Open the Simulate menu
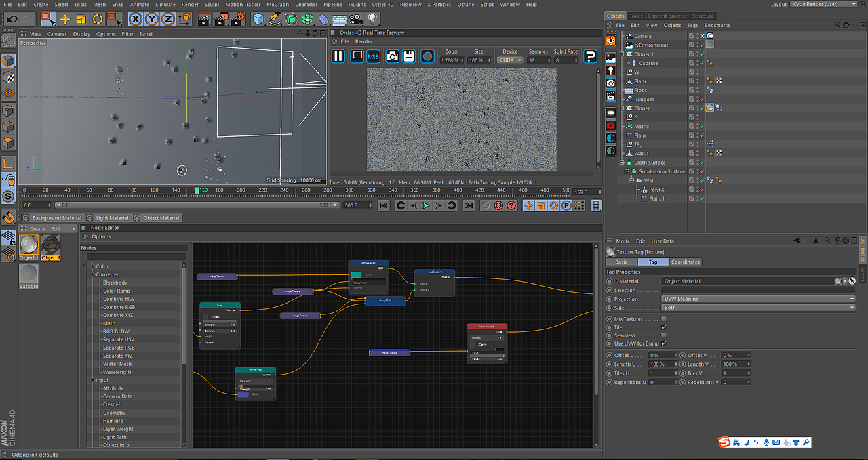The image size is (868, 460). pos(165,4)
